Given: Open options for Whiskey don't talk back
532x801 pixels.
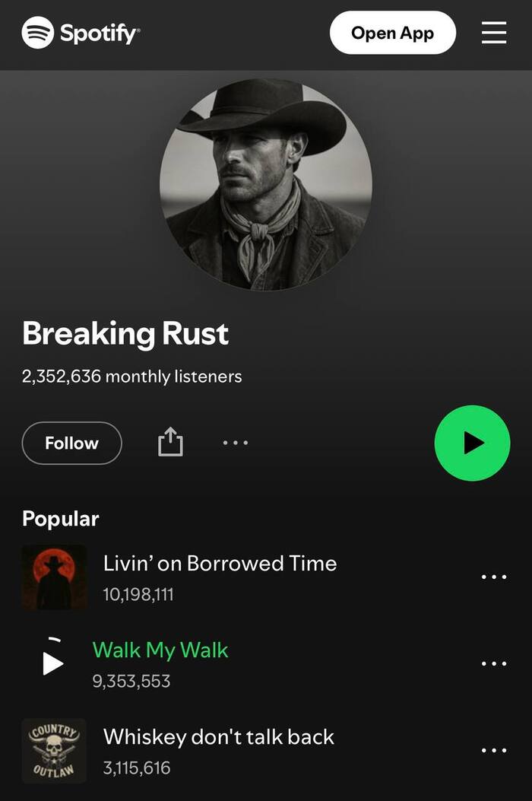Looking at the screenshot, I should point(494,751).
